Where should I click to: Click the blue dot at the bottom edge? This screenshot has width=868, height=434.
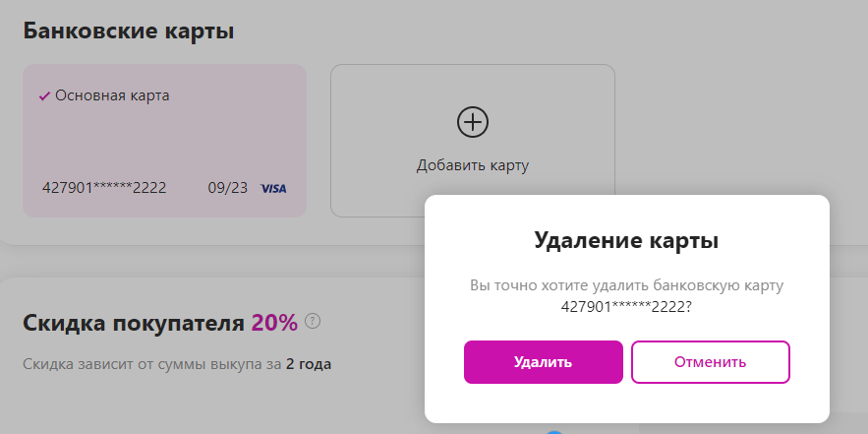click(x=554, y=431)
